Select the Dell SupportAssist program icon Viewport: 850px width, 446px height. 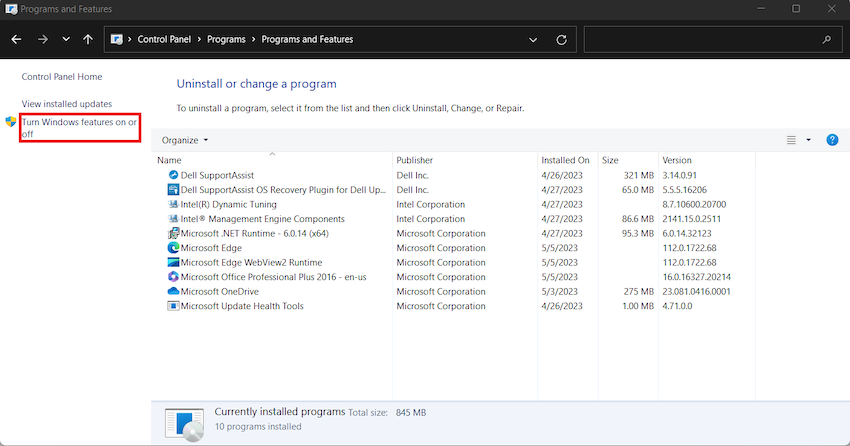pyautogui.click(x=173, y=175)
